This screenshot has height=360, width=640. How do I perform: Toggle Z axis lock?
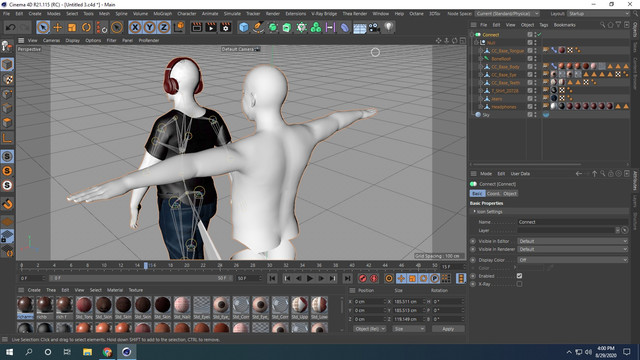tap(164, 27)
